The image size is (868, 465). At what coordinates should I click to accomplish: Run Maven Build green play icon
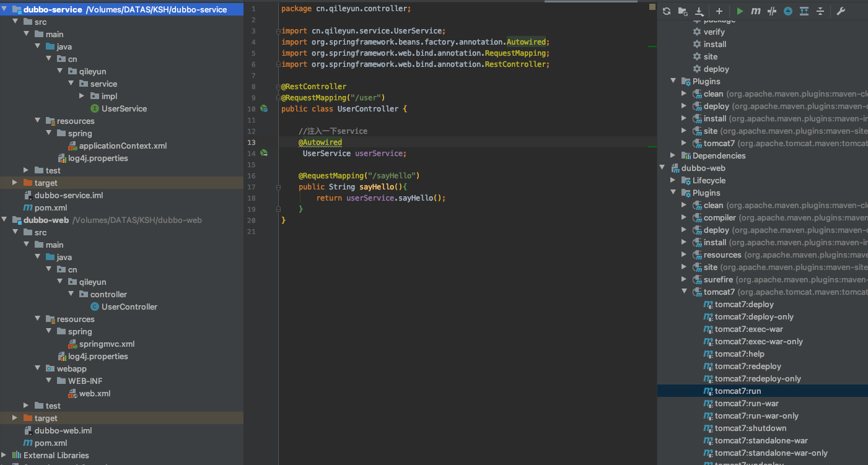click(x=740, y=11)
